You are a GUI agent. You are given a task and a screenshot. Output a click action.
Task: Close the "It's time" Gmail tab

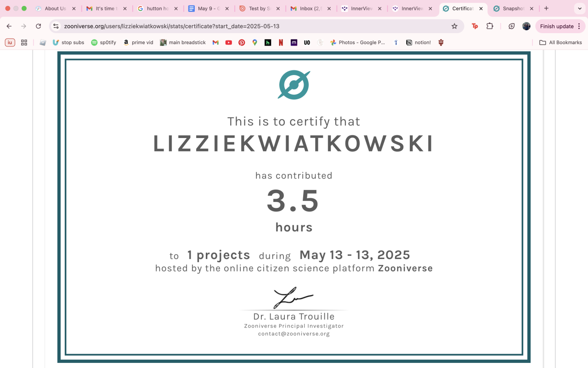click(x=125, y=8)
